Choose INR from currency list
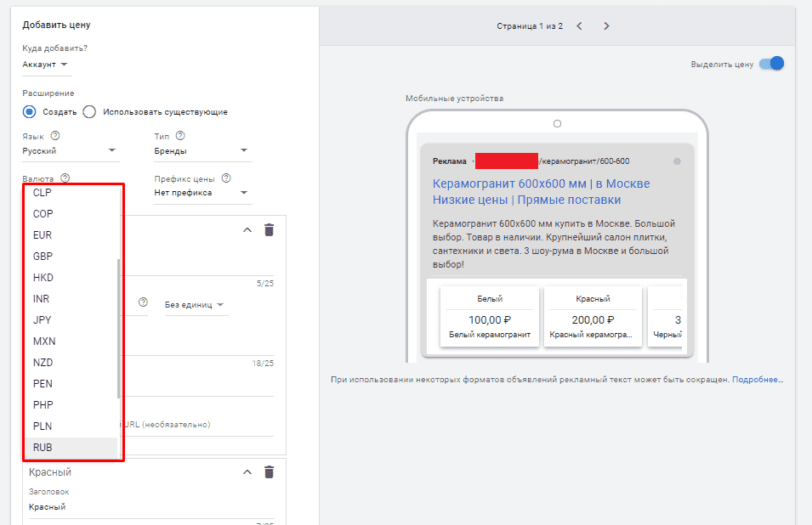The height and width of the screenshot is (525, 812). pos(71,298)
